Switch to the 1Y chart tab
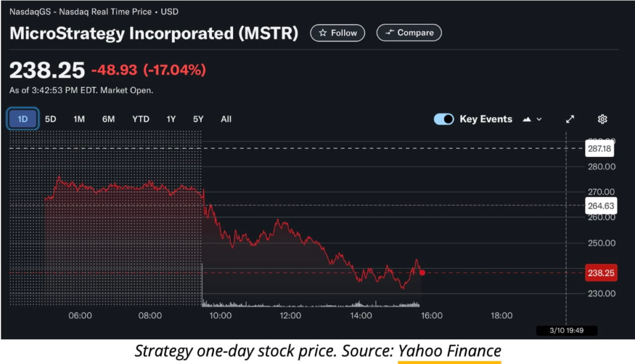 171,119
